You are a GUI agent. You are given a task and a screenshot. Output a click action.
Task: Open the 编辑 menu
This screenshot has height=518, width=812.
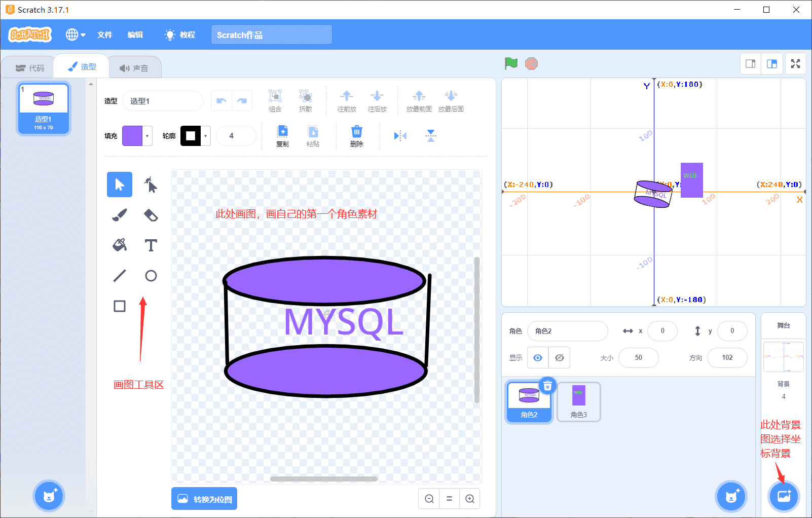pos(135,34)
